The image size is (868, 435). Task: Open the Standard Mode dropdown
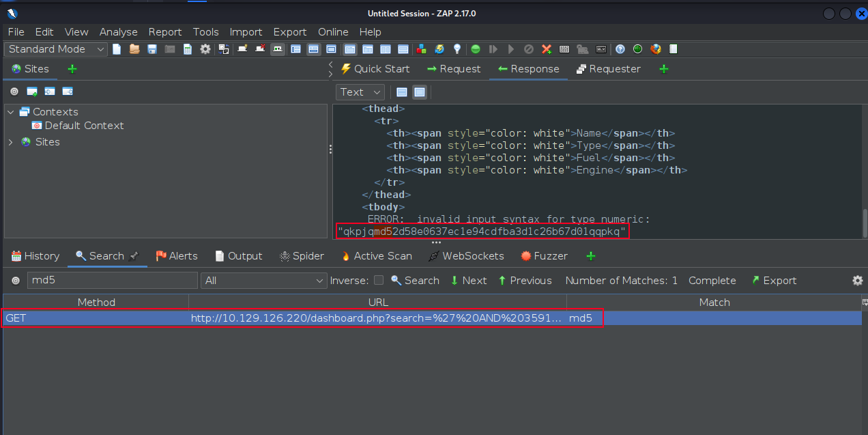pyautogui.click(x=56, y=49)
